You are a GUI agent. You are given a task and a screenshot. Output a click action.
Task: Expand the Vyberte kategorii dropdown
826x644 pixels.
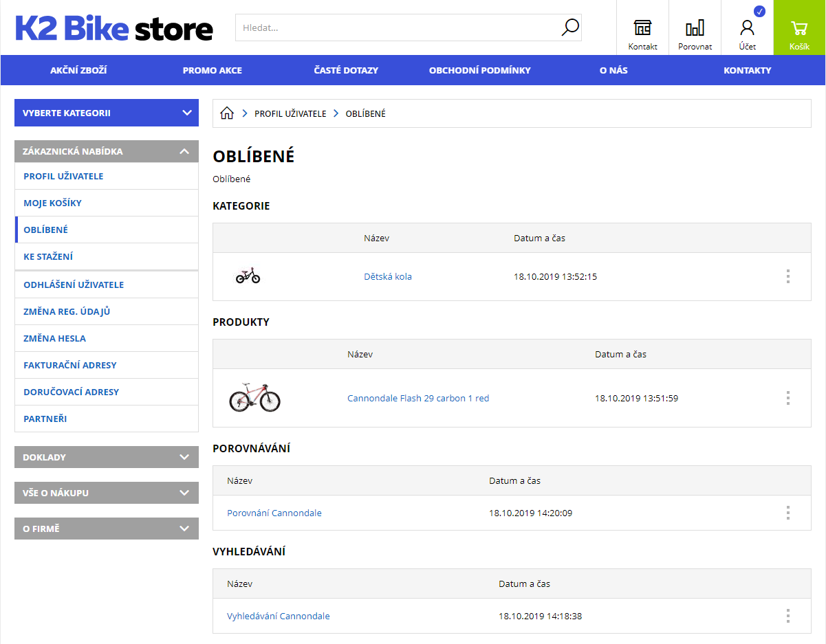point(107,113)
